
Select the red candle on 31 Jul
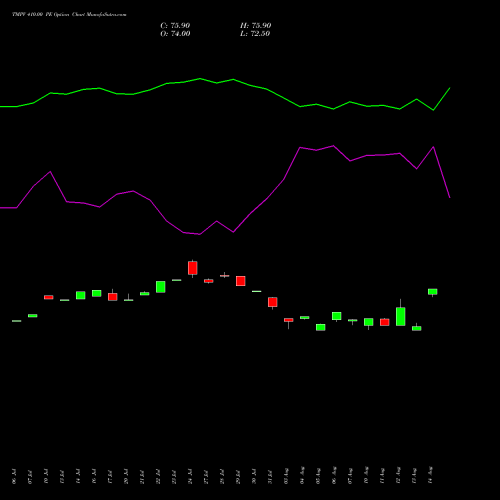[273, 302]
